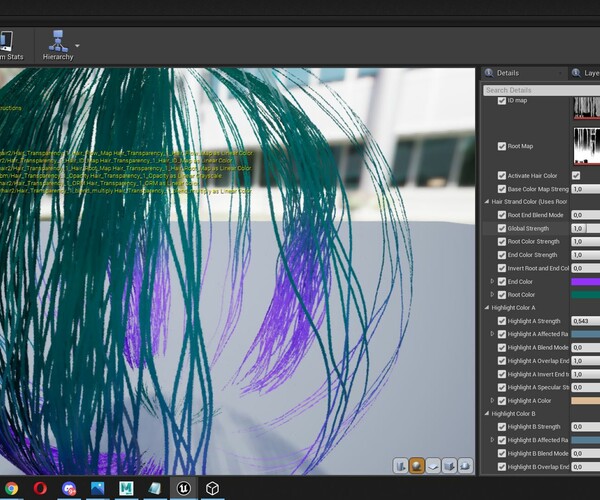The width and height of the screenshot is (600, 500).
Task: Toggle the Global Strength override checkbox
Action: tap(502, 228)
